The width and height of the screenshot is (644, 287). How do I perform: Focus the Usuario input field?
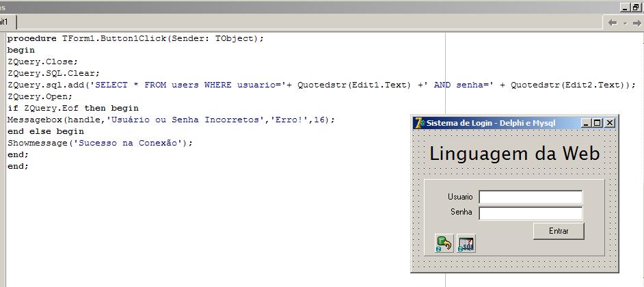[531, 197]
